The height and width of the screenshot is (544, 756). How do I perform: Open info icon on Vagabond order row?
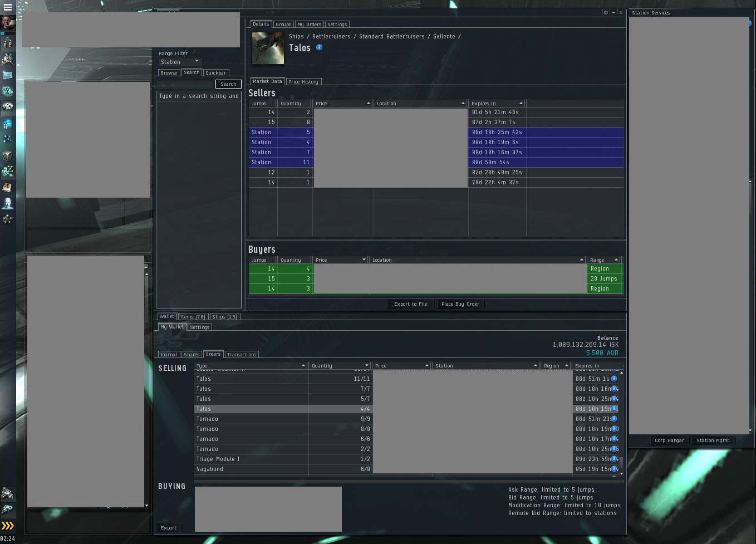point(614,469)
